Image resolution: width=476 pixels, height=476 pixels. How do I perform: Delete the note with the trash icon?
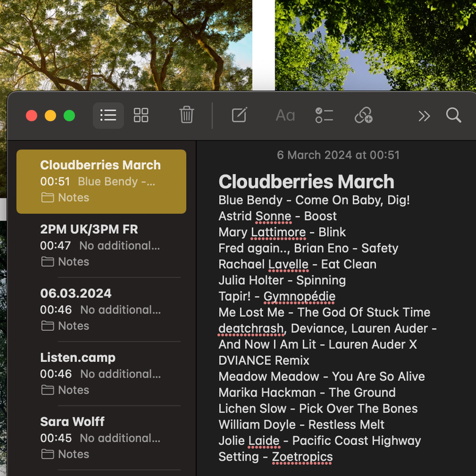(186, 115)
